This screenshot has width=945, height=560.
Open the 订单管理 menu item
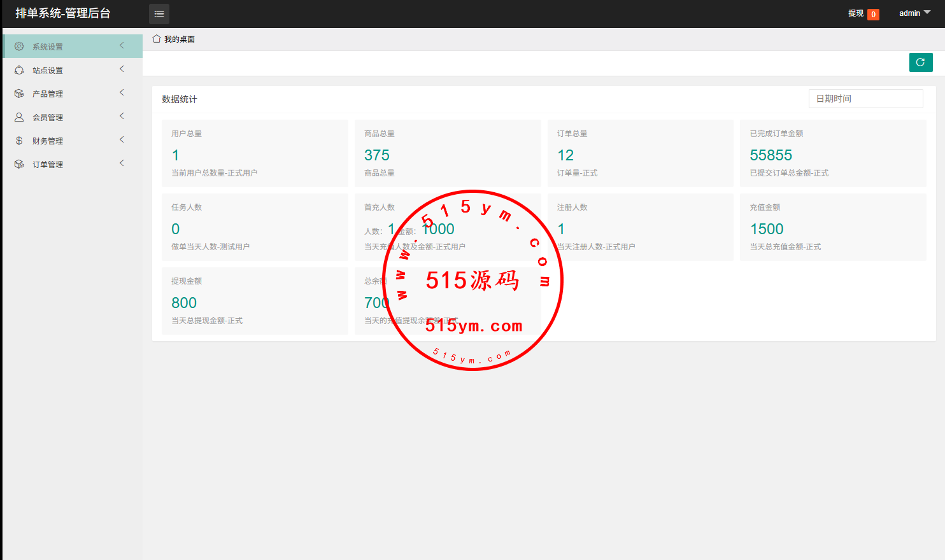coord(48,165)
